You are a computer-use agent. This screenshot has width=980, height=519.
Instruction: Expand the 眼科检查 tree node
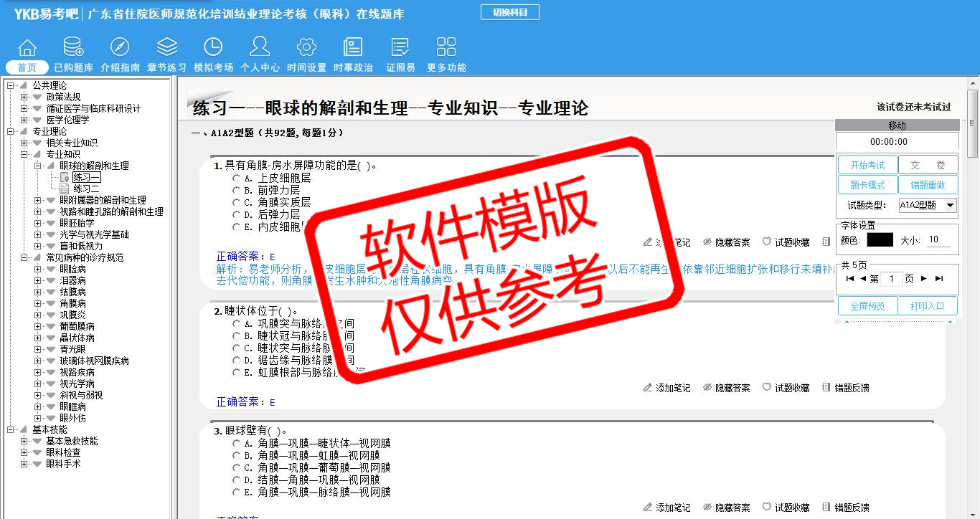[24, 452]
